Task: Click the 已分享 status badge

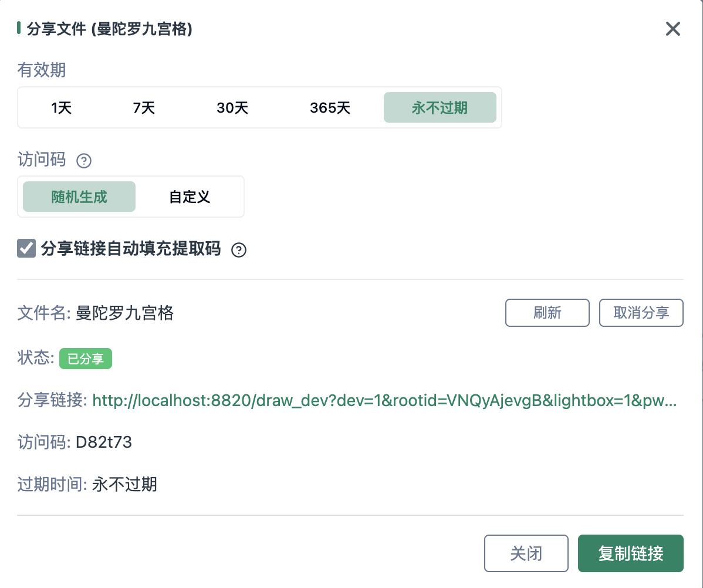Action: pyautogui.click(x=86, y=359)
